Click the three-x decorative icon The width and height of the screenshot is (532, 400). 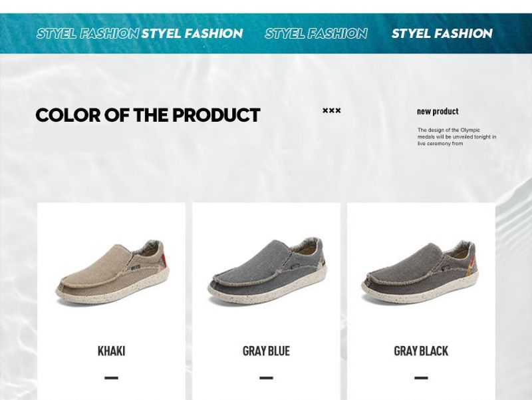[x=331, y=110]
